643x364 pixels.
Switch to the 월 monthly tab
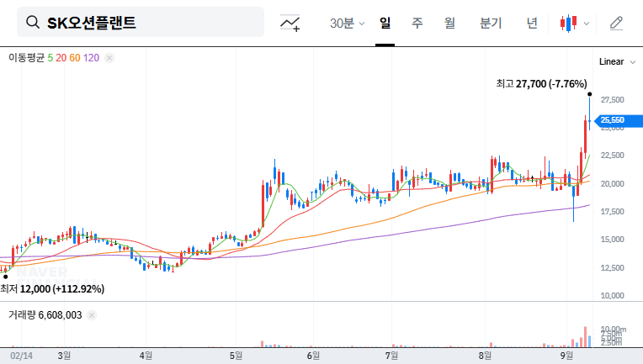[449, 23]
